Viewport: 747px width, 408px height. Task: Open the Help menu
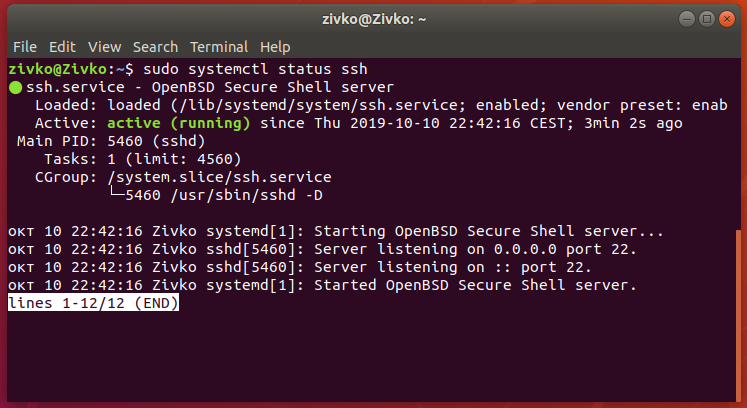pyautogui.click(x=275, y=47)
